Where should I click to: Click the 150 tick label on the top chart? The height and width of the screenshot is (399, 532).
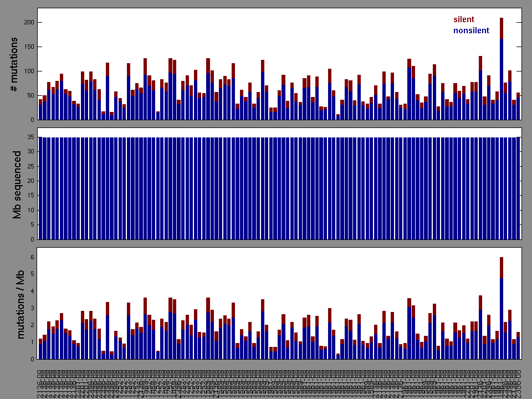click(x=28, y=47)
